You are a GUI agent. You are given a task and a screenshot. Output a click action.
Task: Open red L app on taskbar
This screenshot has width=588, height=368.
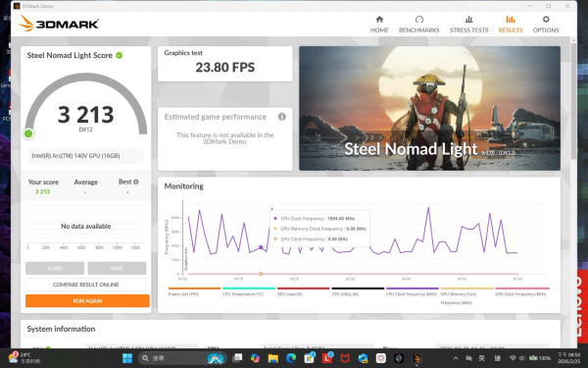pos(327,358)
